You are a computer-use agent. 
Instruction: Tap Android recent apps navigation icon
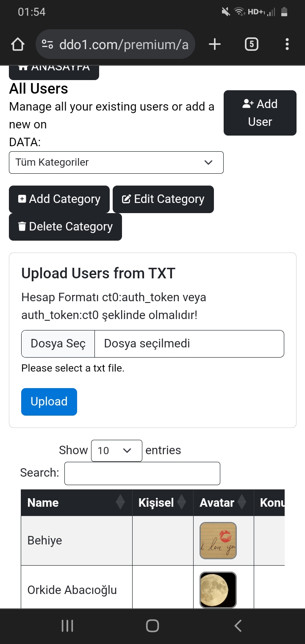[x=67, y=626]
